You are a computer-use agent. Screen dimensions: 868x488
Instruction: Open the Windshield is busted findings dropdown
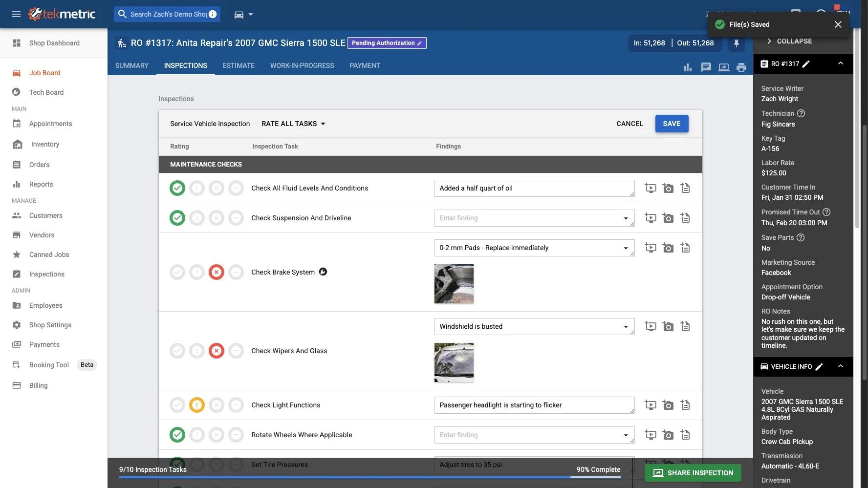(626, 327)
